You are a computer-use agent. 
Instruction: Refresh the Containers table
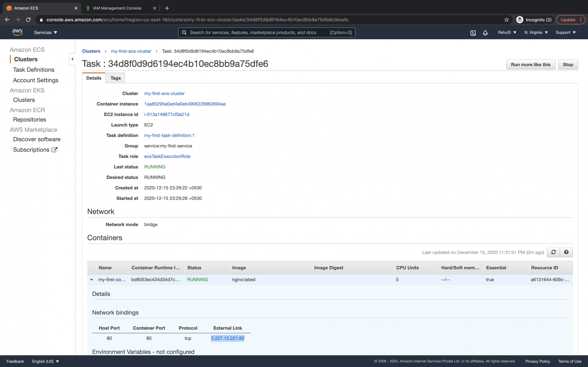tap(553, 252)
